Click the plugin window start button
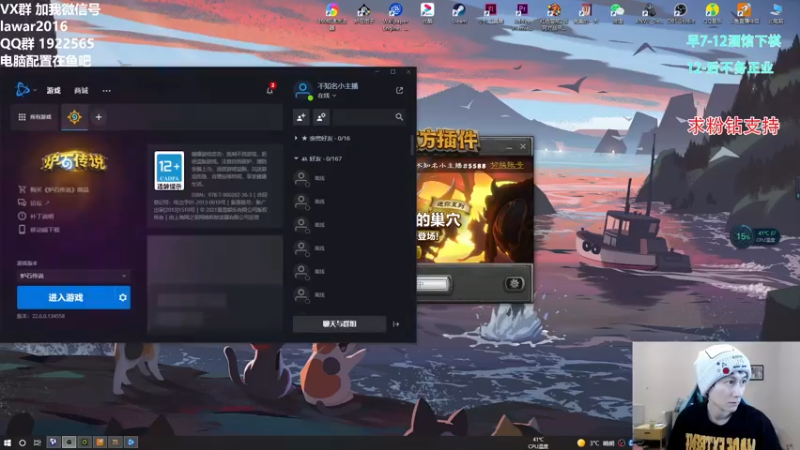The width and height of the screenshot is (800, 450). tap(433, 284)
